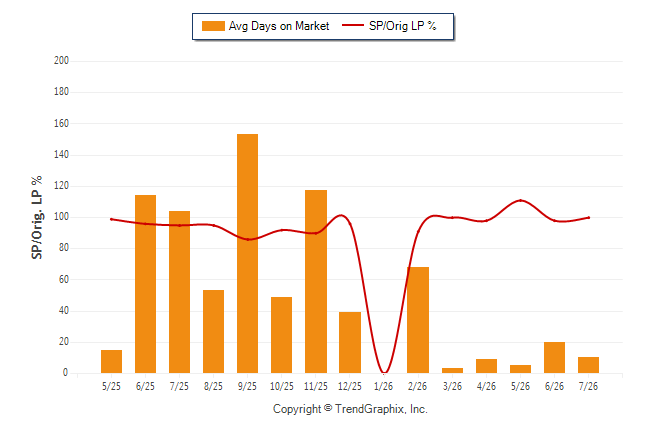Click the red line low point at 1/26
This screenshot has height=434, width=646.
(x=384, y=372)
